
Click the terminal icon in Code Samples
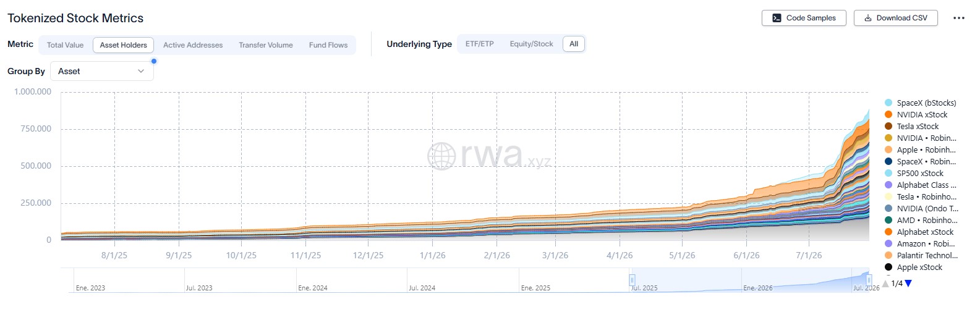tap(777, 18)
